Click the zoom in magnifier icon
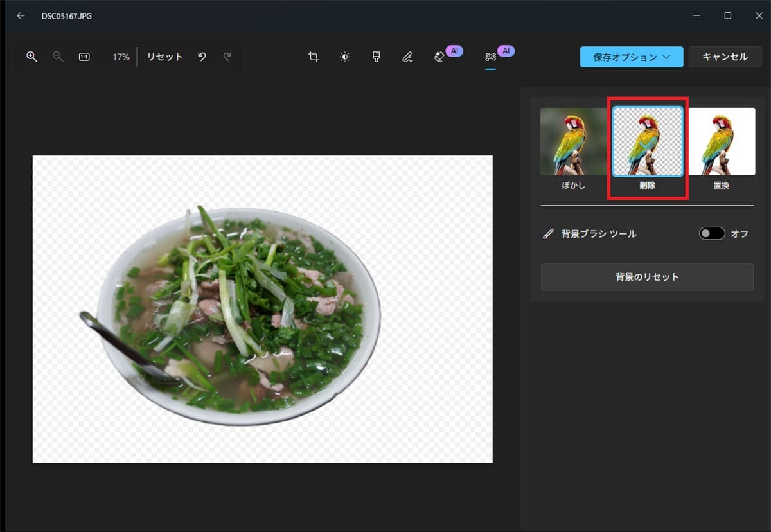 (x=31, y=57)
